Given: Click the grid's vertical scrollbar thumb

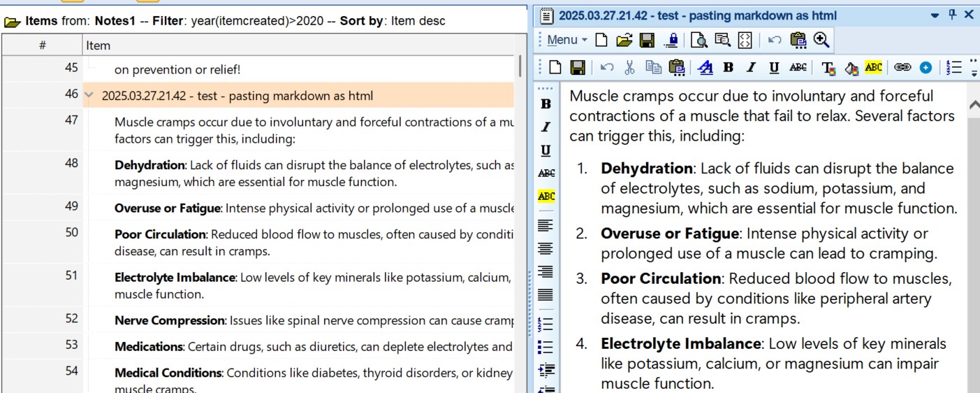Looking at the screenshot, I should tap(520, 67).
